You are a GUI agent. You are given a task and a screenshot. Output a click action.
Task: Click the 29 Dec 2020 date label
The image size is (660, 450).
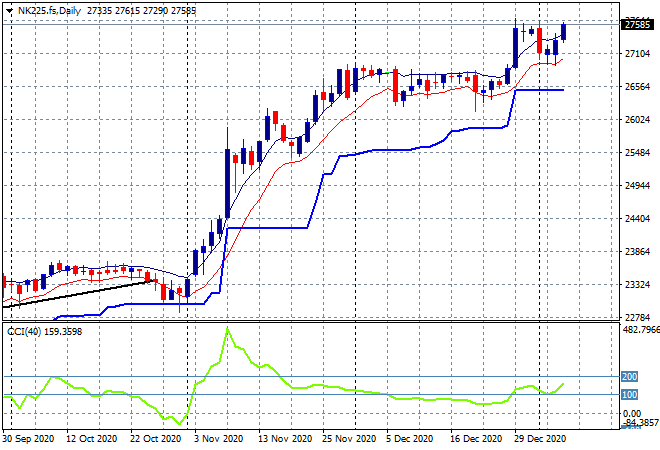[x=540, y=439]
